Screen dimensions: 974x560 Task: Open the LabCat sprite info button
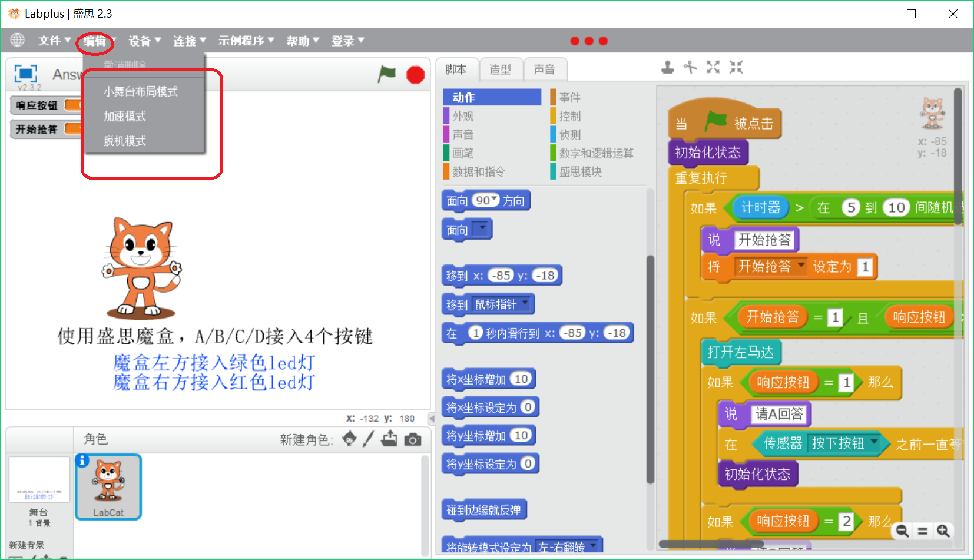pyautogui.click(x=82, y=460)
